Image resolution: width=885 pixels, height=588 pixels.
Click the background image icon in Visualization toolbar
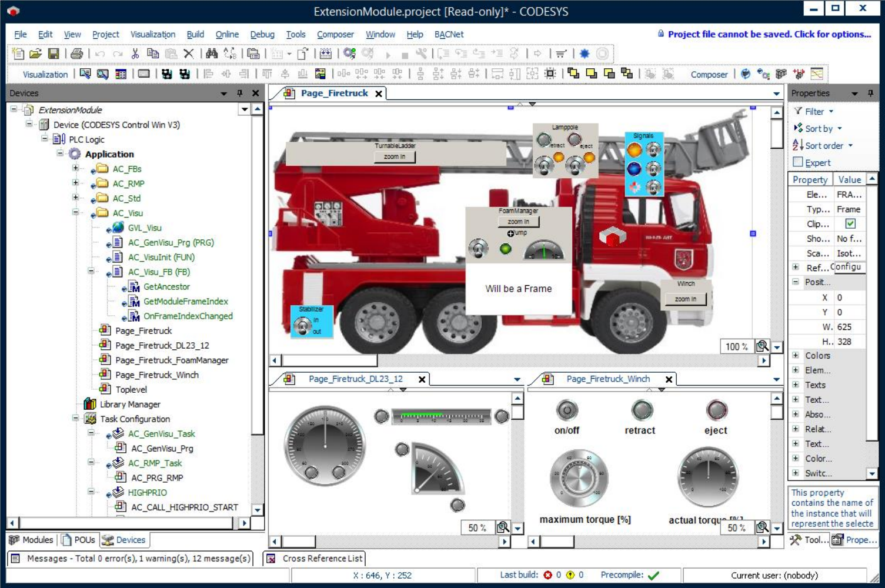320,74
